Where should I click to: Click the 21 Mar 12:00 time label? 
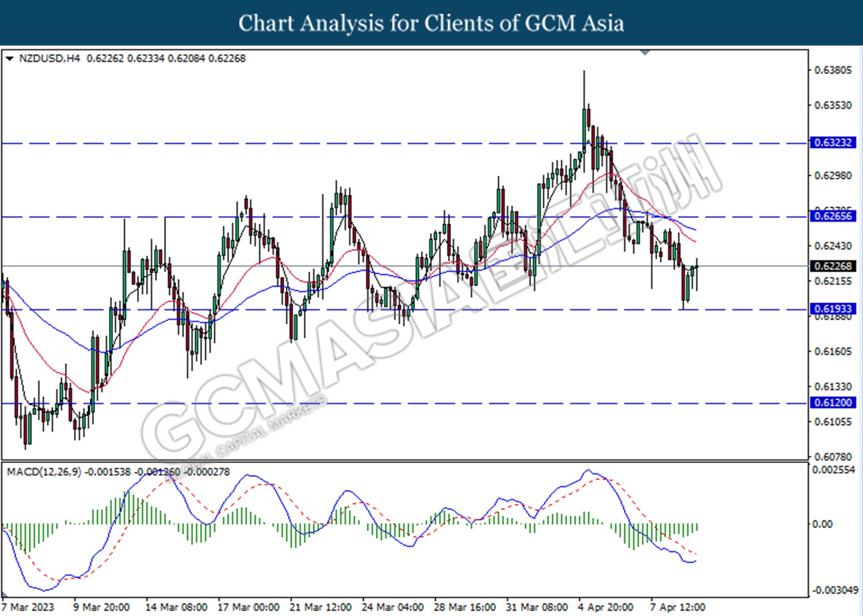pos(320,607)
